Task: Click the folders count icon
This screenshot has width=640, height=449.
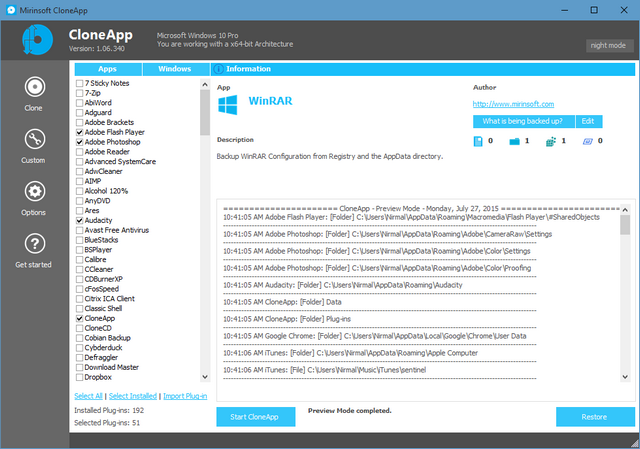Action: (x=514, y=141)
